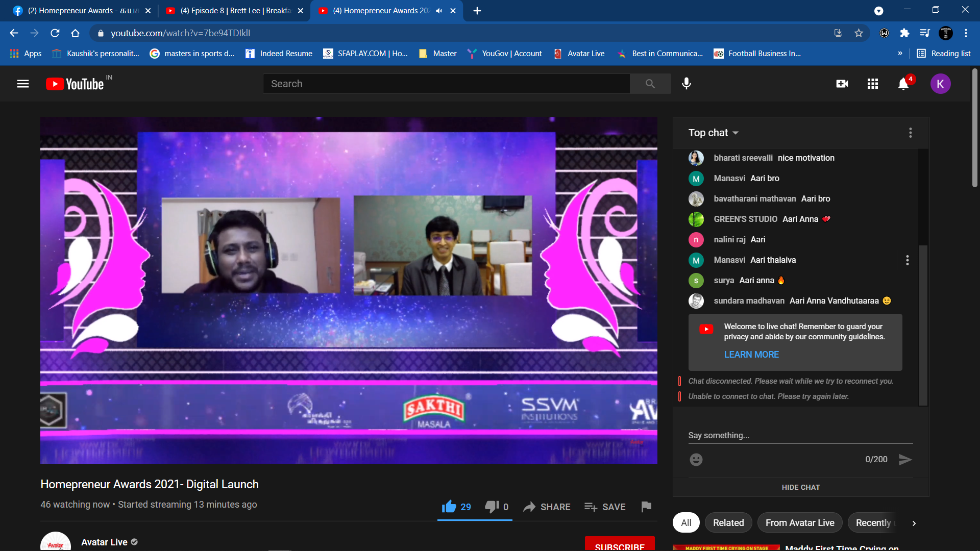Open the Create video camera icon
Image resolution: width=980 pixels, height=551 pixels.
pyautogui.click(x=842, y=84)
